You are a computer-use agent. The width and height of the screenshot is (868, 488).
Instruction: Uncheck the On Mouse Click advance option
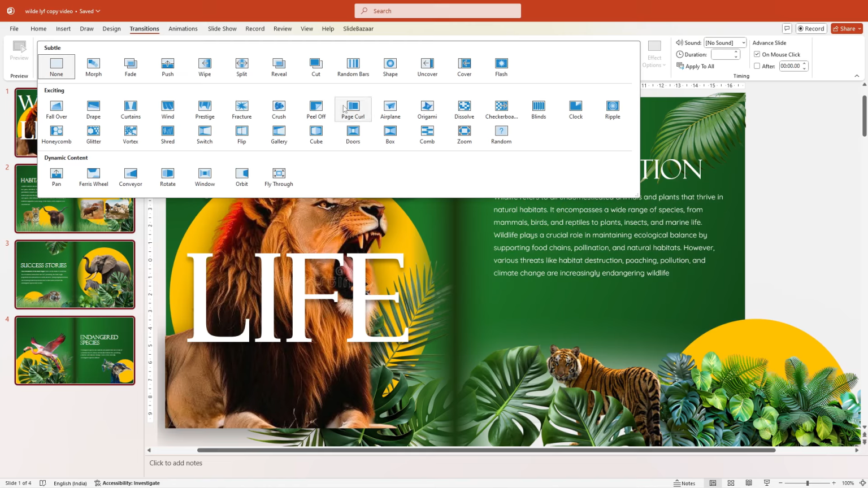[x=757, y=54]
